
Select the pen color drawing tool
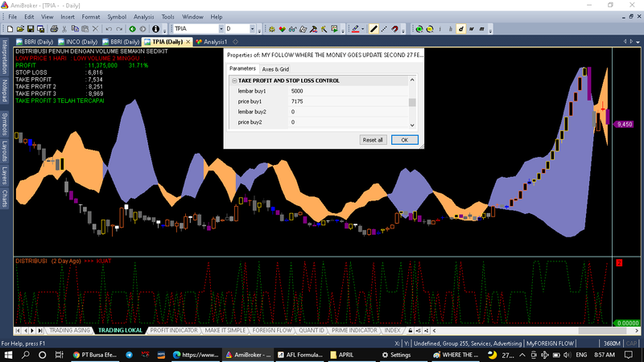[x=356, y=29]
